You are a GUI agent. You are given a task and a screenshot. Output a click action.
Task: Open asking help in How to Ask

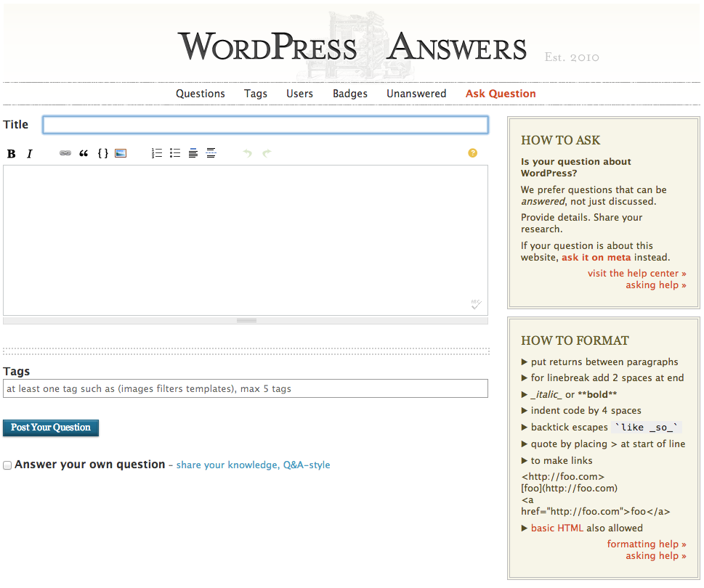coord(656,285)
